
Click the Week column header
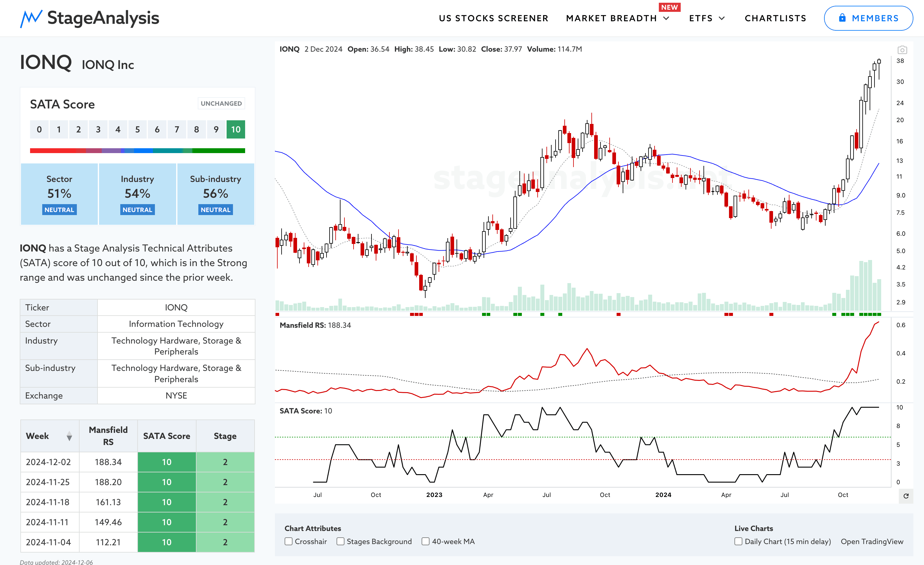pos(50,436)
